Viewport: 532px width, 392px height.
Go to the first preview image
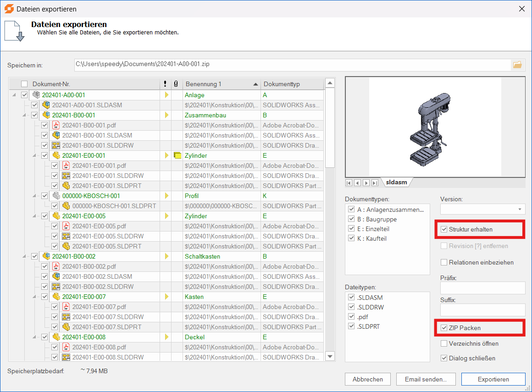(x=349, y=183)
